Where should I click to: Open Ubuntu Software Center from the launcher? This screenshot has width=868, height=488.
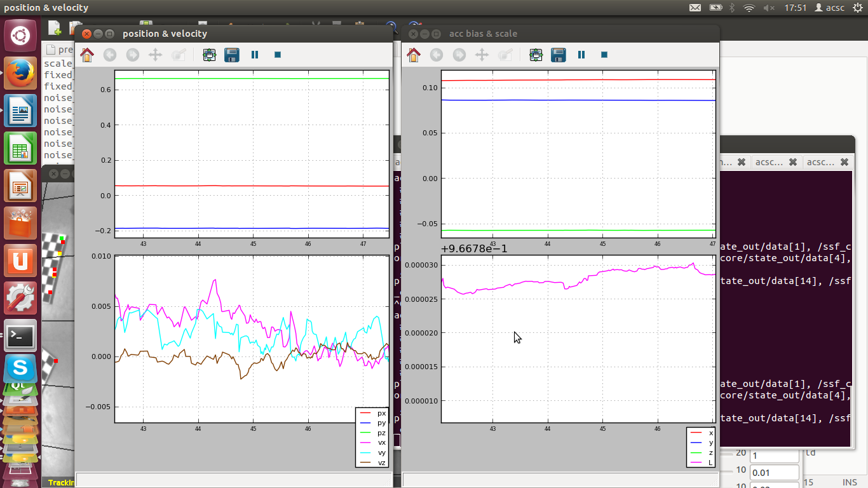pyautogui.click(x=20, y=224)
